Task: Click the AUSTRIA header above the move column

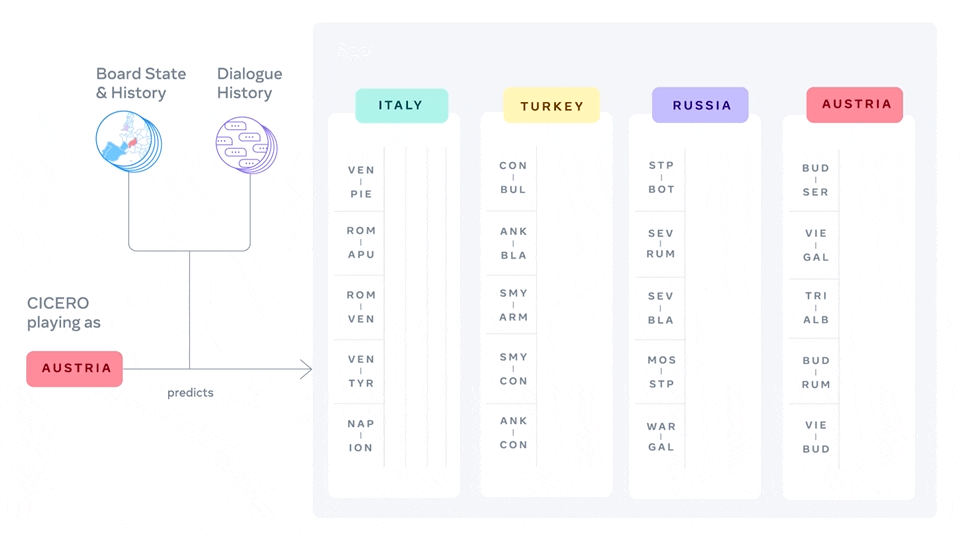Action: tap(855, 104)
